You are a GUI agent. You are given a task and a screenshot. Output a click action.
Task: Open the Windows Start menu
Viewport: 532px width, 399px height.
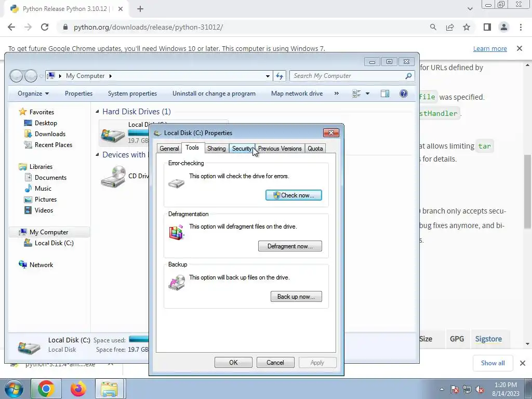pos(14,389)
